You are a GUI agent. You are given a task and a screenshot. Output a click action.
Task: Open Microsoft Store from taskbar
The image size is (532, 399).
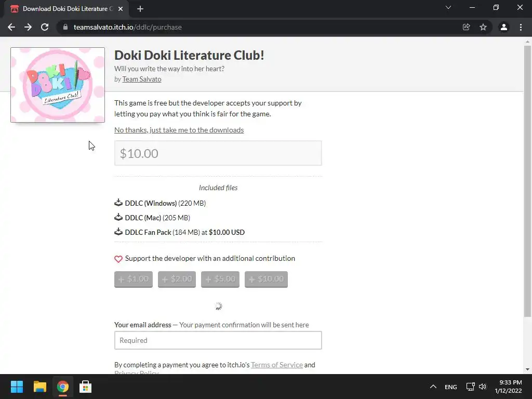86,387
